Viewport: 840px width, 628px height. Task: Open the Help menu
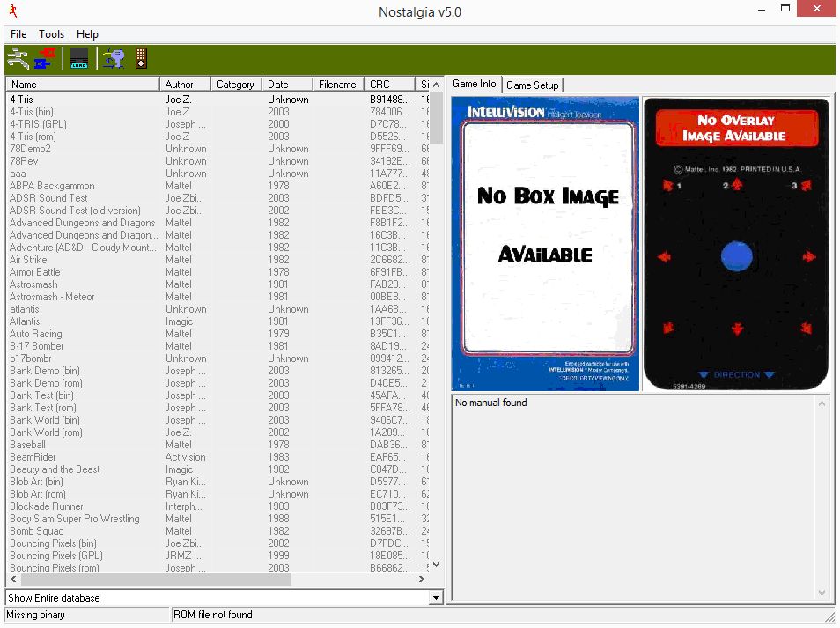click(87, 34)
